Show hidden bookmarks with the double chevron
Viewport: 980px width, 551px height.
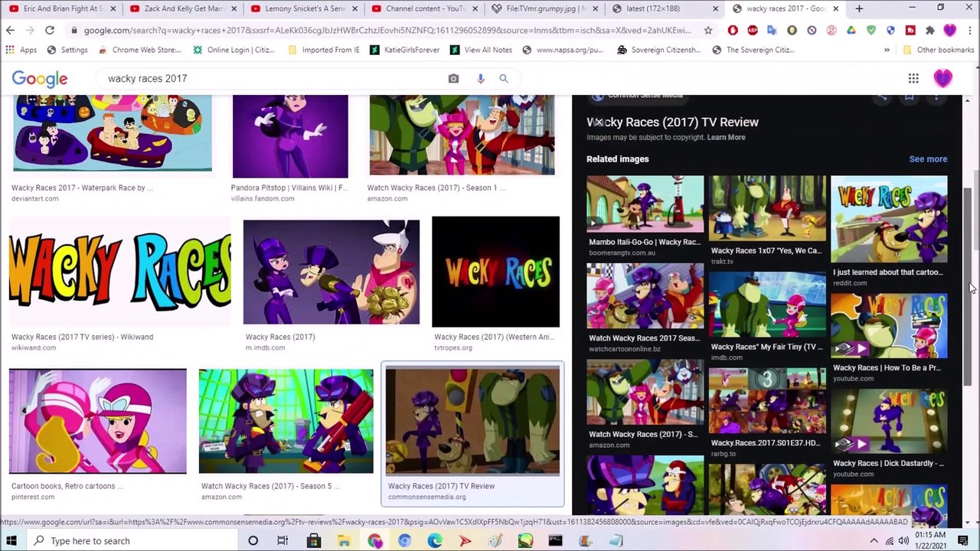(x=887, y=50)
